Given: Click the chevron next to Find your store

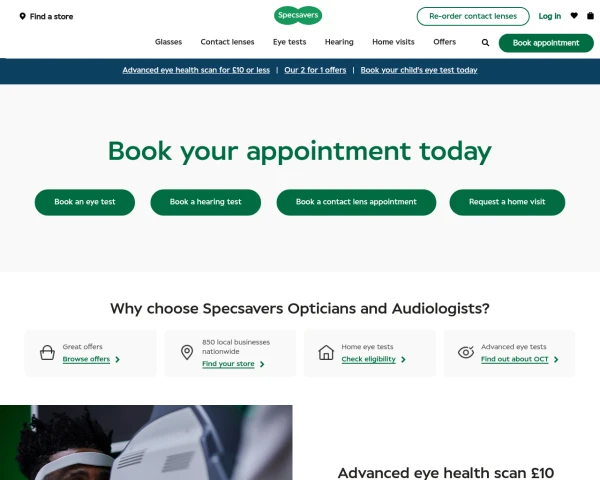Looking at the screenshot, I should [262, 364].
